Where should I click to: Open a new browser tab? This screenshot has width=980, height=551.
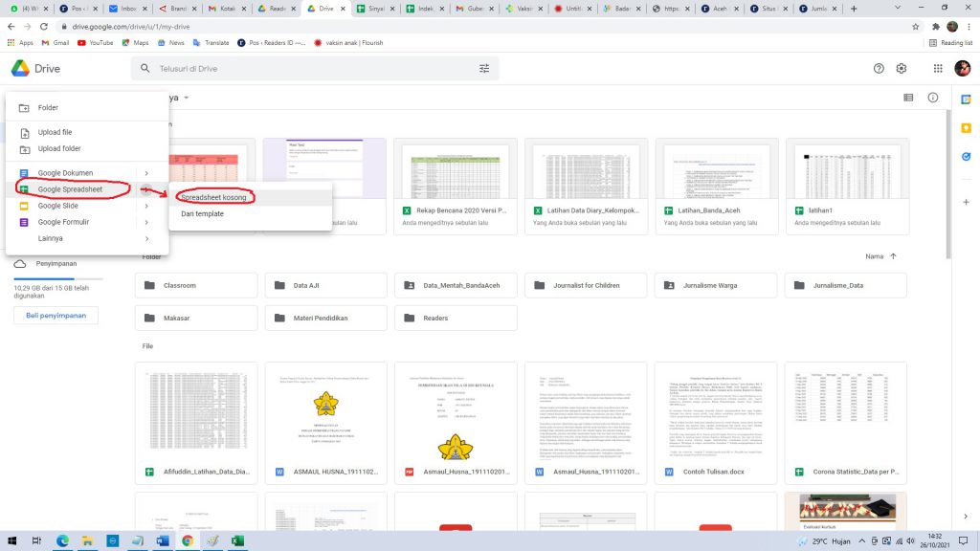coord(854,8)
